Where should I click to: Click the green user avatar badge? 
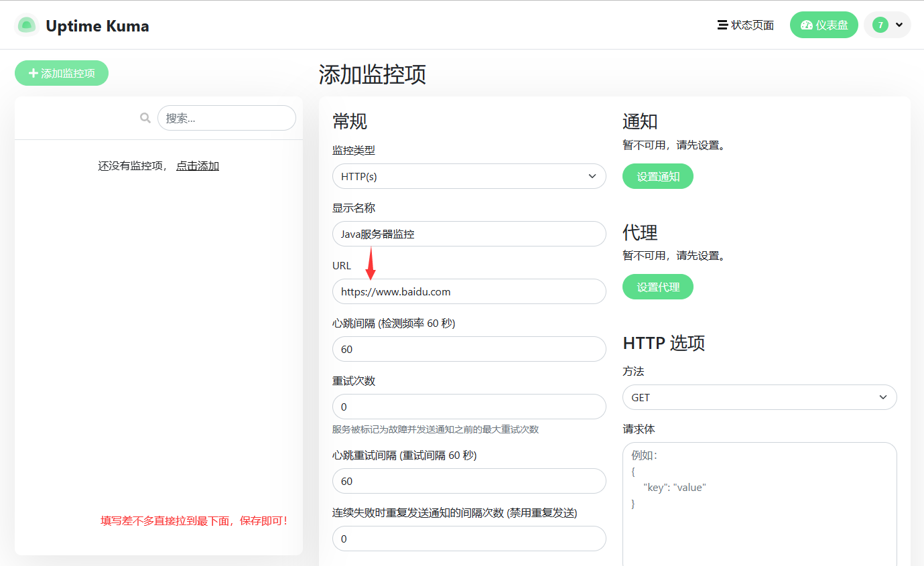click(880, 25)
